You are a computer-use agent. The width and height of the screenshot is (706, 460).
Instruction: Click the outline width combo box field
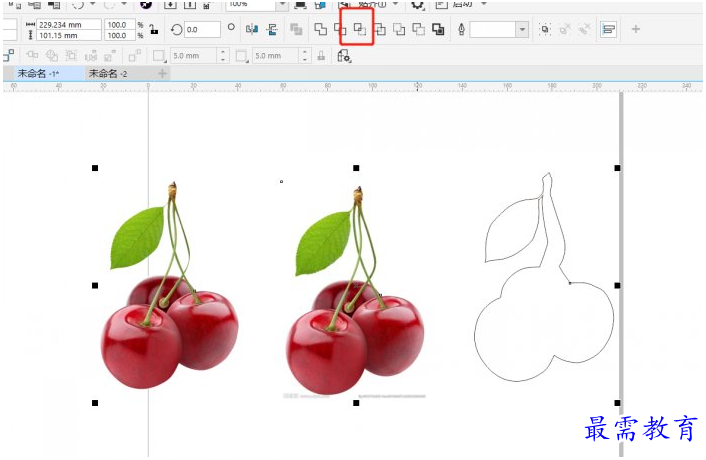click(x=493, y=29)
